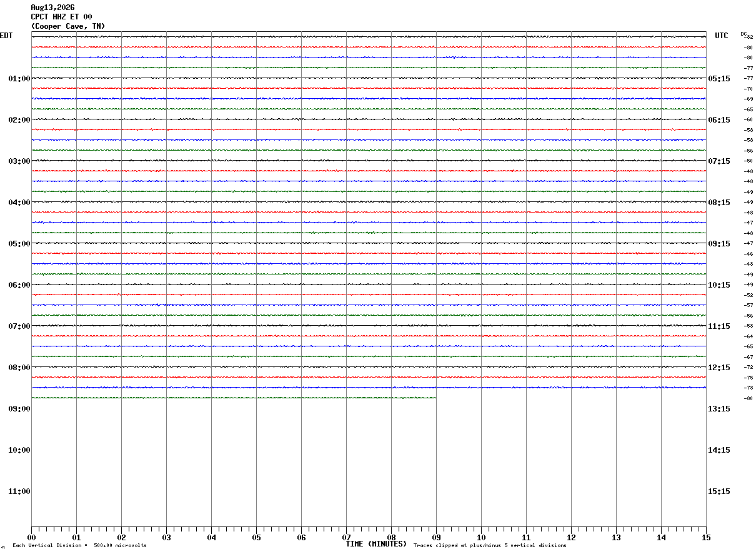Click the CPCT HHZ ET 00 station title
This screenshot has height=554, width=756.
pyautogui.click(x=61, y=17)
